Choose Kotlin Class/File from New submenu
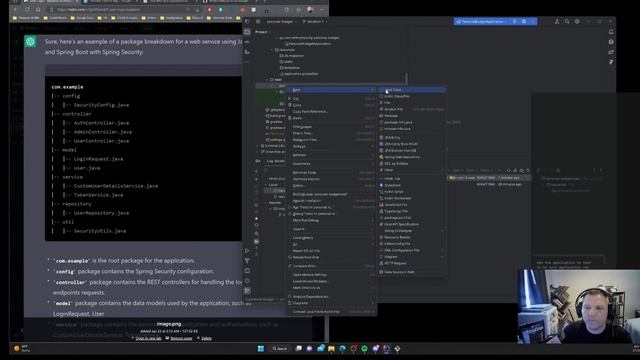 411,96
